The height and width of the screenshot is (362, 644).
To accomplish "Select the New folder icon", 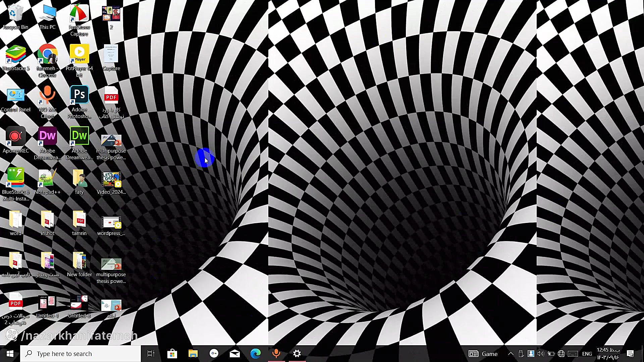I will pos(79,264).
